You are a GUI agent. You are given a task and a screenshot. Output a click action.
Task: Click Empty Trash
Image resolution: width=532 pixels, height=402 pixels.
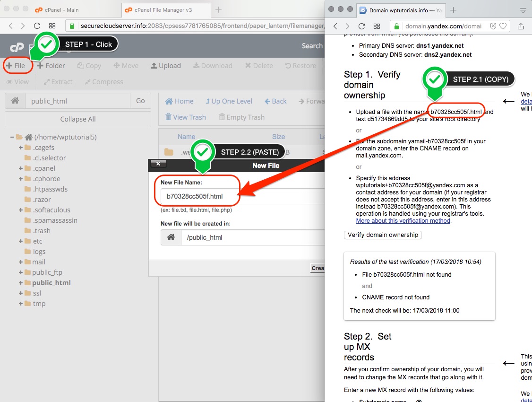[241, 117]
